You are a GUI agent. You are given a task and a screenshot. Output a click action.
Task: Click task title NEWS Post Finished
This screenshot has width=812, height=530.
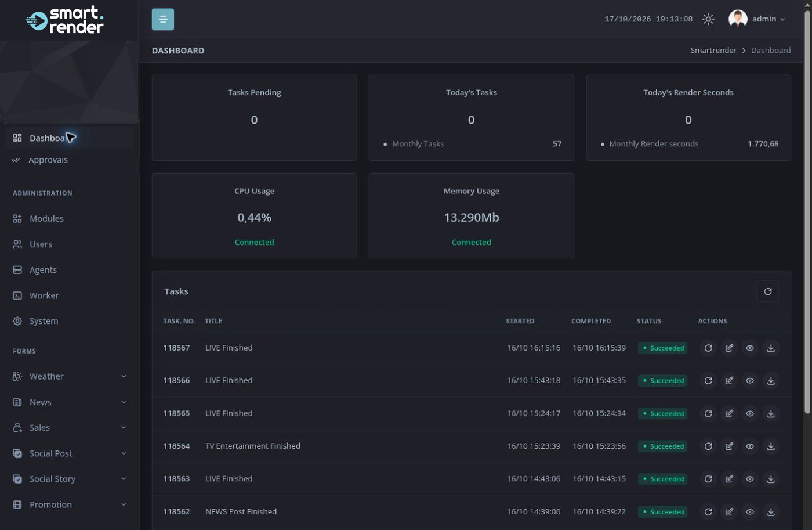pyautogui.click(x=241, y=511)
